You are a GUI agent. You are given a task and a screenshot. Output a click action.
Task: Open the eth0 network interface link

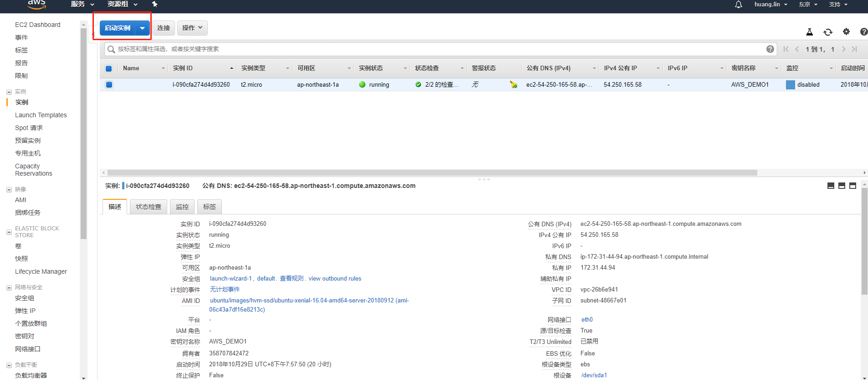pyautogui.click(x=587, y=319)
